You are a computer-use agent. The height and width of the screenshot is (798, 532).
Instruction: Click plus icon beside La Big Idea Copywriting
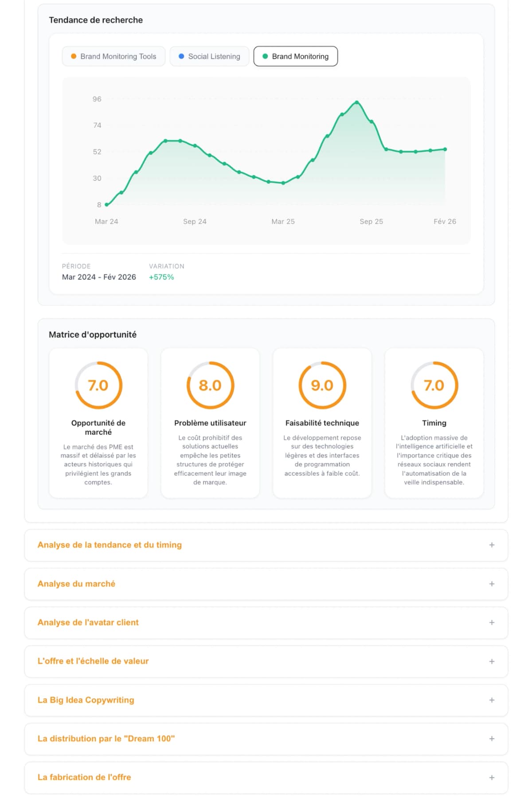pos(492,700)
